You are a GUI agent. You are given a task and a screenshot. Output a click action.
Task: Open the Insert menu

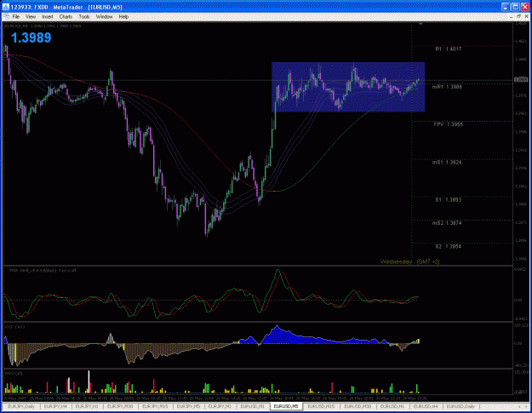(x=48, y=17)
